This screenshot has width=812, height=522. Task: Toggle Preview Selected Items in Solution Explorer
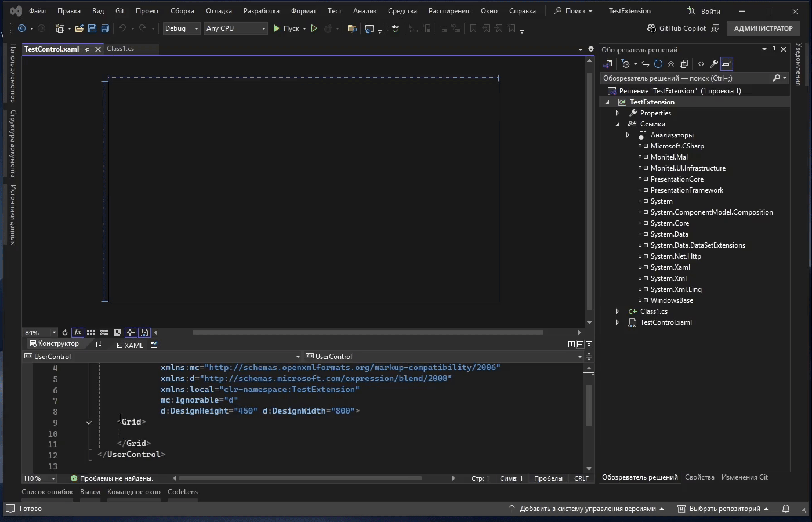click(727, 64)
